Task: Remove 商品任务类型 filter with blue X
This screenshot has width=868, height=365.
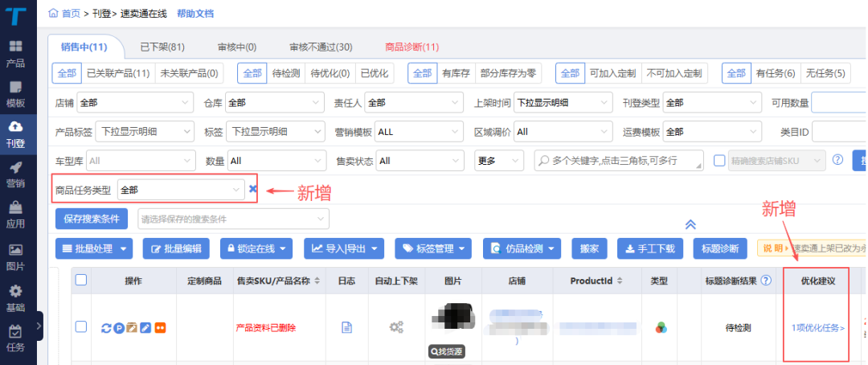Action: click(x=252, y=189)
